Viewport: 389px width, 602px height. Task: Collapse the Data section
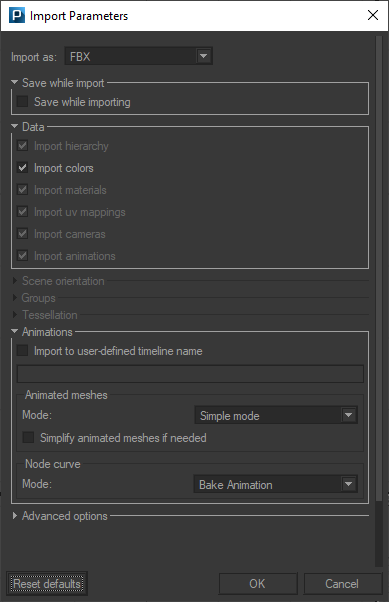click(15, 126)
